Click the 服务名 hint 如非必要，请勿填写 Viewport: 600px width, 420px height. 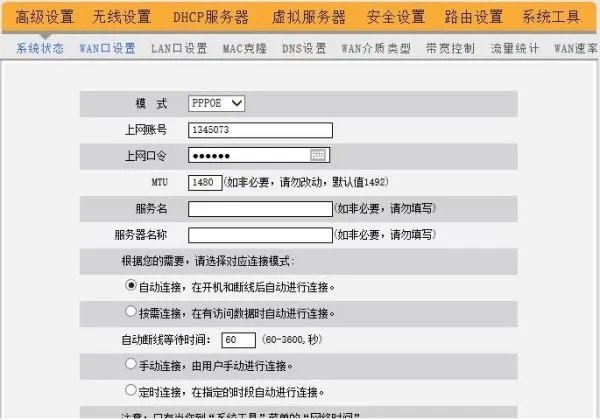(x=385, y=208)
